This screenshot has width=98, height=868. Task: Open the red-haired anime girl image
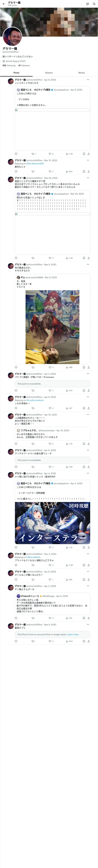click(52, 327)
